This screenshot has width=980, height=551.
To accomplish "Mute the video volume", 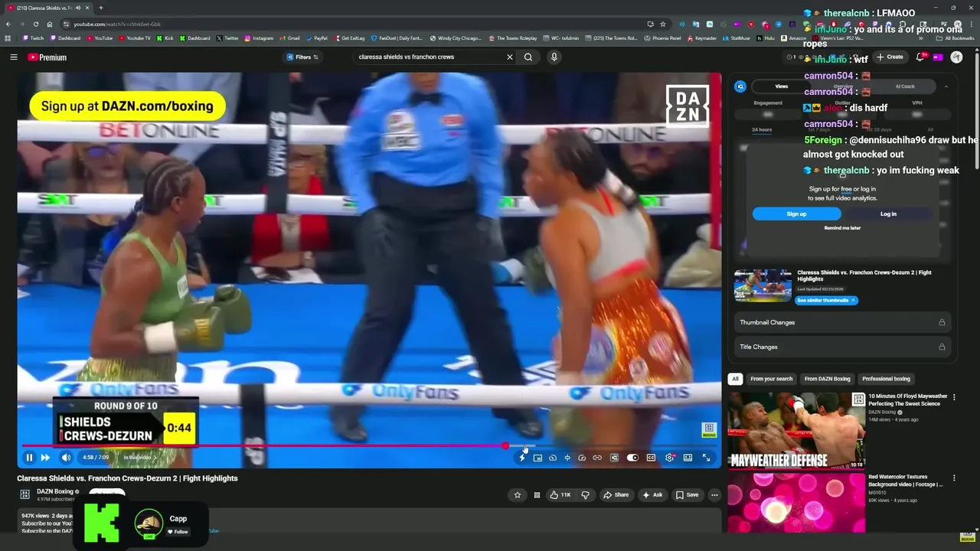I will [x=66, y=458].
